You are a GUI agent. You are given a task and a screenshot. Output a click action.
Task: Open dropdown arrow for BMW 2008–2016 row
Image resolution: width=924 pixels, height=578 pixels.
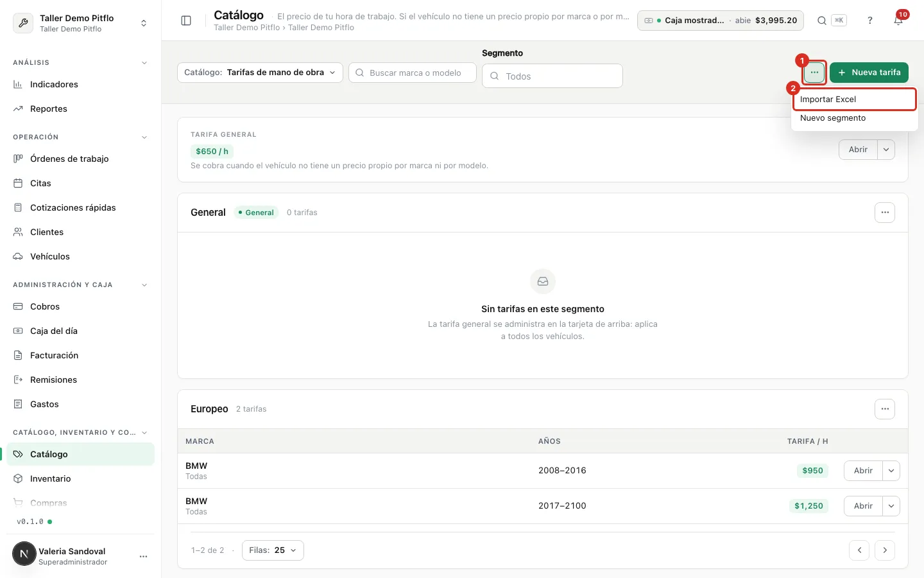click(891, 471)
